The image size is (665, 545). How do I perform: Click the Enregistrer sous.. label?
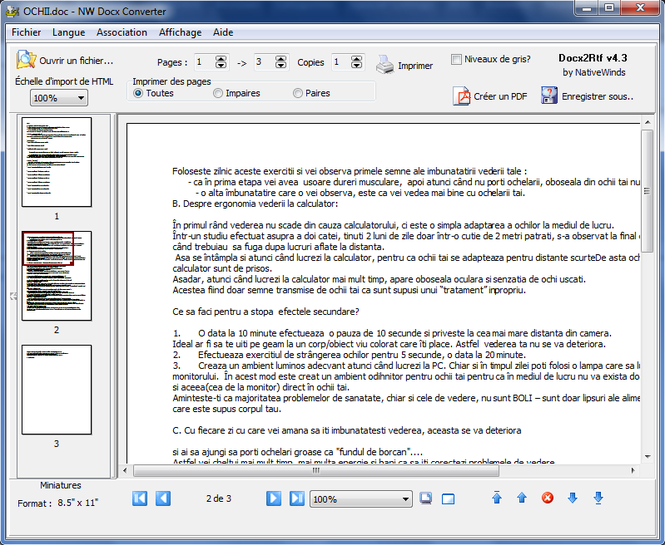(598, 96)
